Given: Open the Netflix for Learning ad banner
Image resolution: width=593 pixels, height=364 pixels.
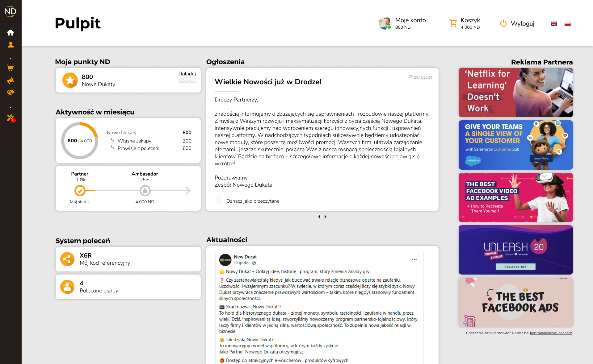Looking at the screenshot, I should point(515,93).
